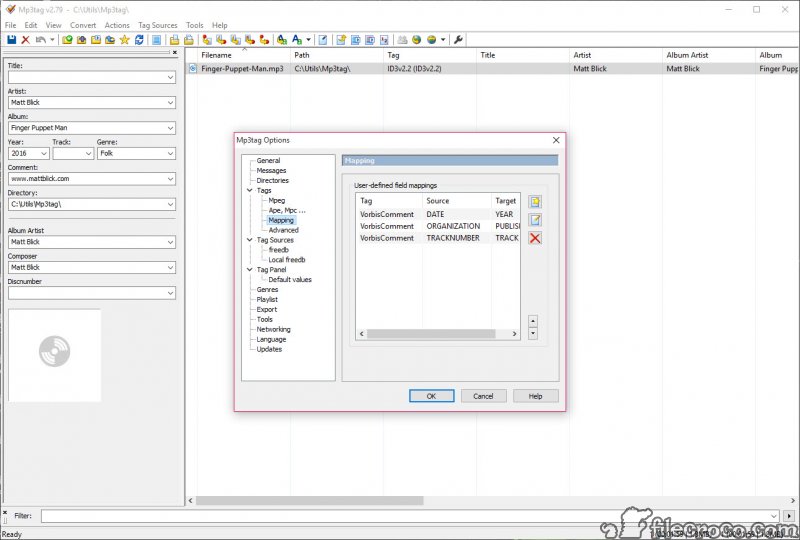The image size is (800, 540).
Task: Click the Tag to Tag convert icon
Action: coord(264,40)
